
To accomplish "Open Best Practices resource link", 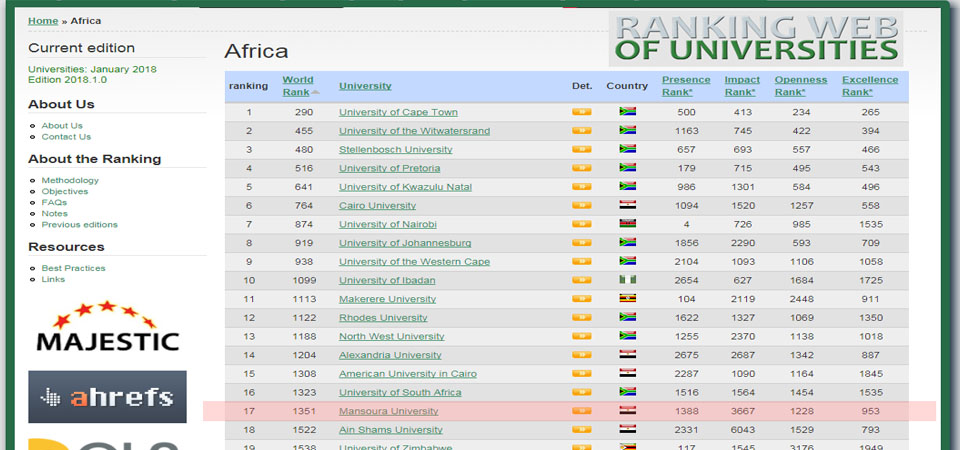I will [73, 268].
